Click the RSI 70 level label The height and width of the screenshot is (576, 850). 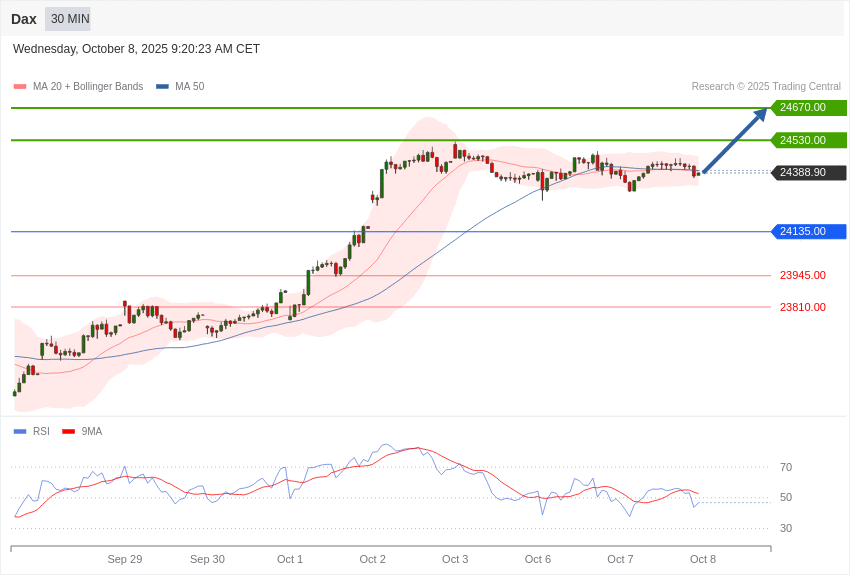786,467
